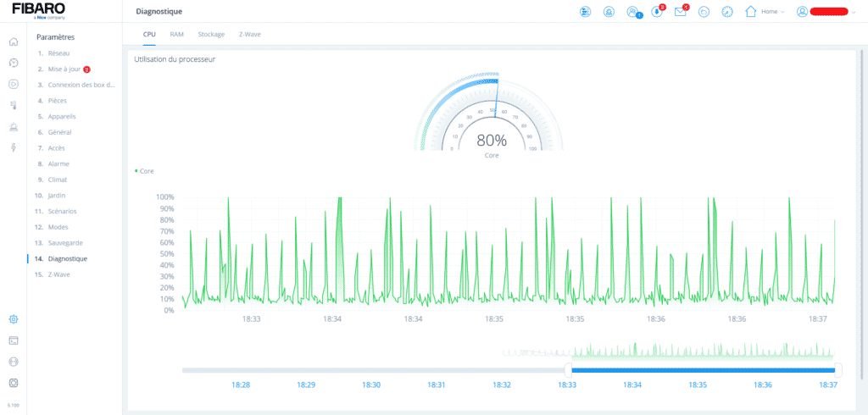
Task: Toggle the Core series legend entry
Action: coord(144,171)
